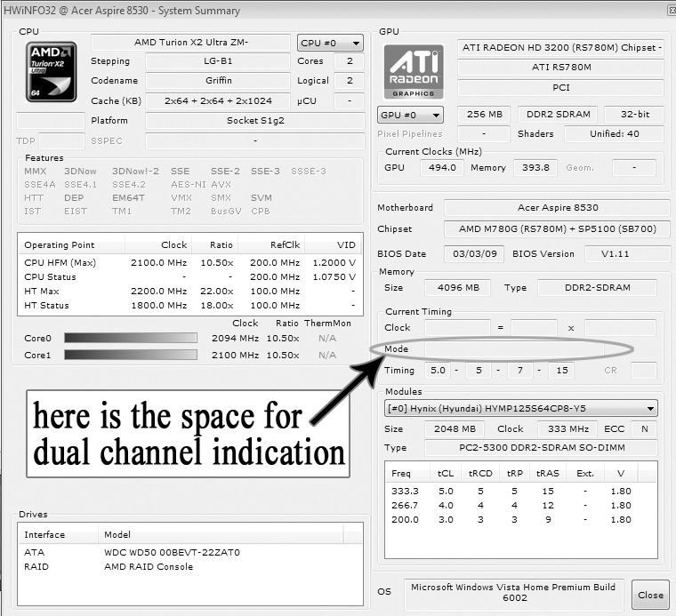Click the Memory Size 4096 MB field
This screenshot has width=676, height=616.
458,288
